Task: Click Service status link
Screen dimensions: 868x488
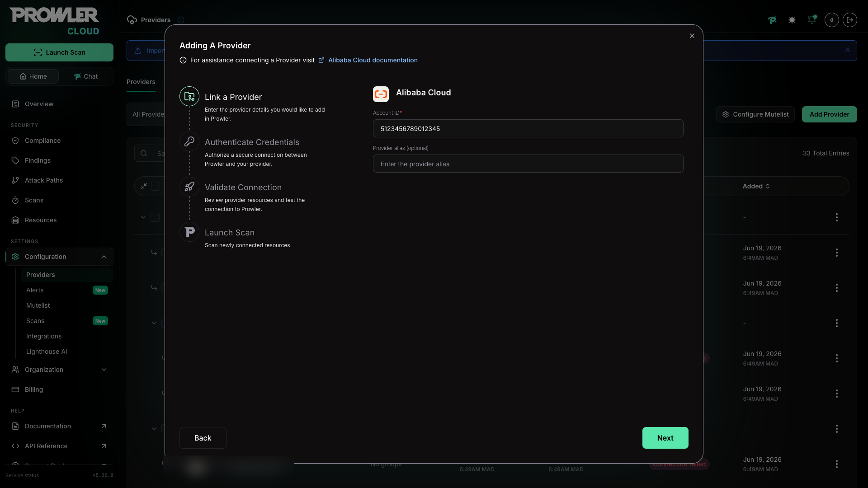Action: [x=22, y=475]
